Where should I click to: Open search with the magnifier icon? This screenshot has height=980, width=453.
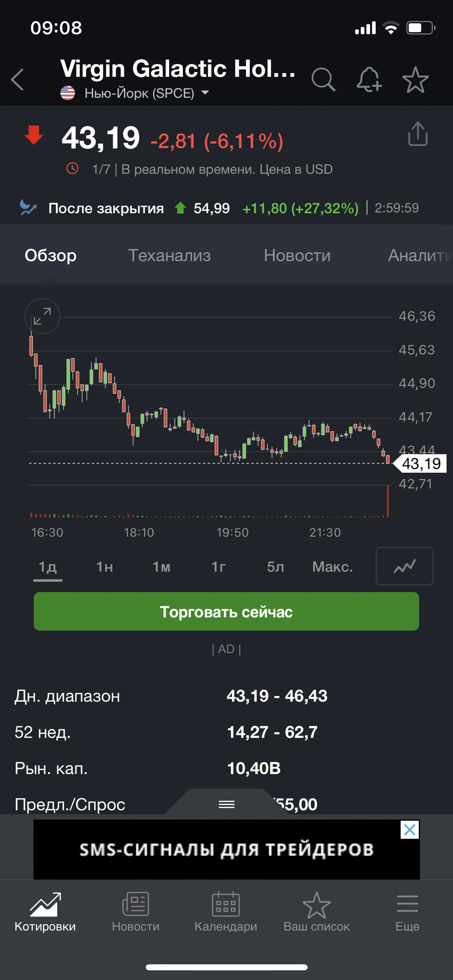323,79
